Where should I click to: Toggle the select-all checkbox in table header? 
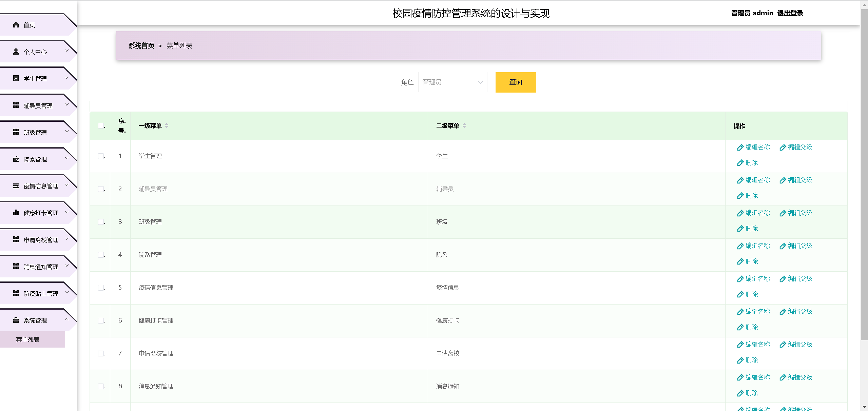coord(101,126)
